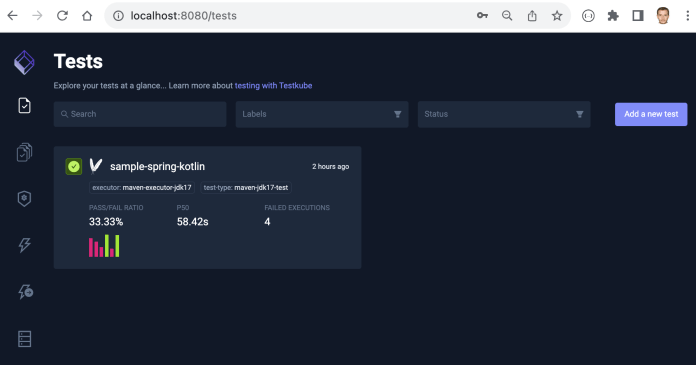The image size is (696, 365).
Task: Bookmark this page with the star
Action: coord(557,16)
